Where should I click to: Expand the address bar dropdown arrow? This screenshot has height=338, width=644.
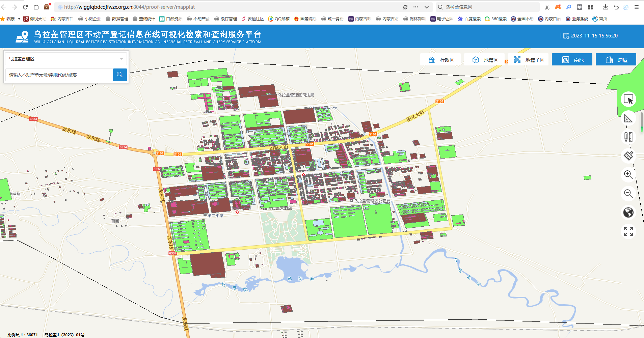pyautogui.click(x=427, y=7)
